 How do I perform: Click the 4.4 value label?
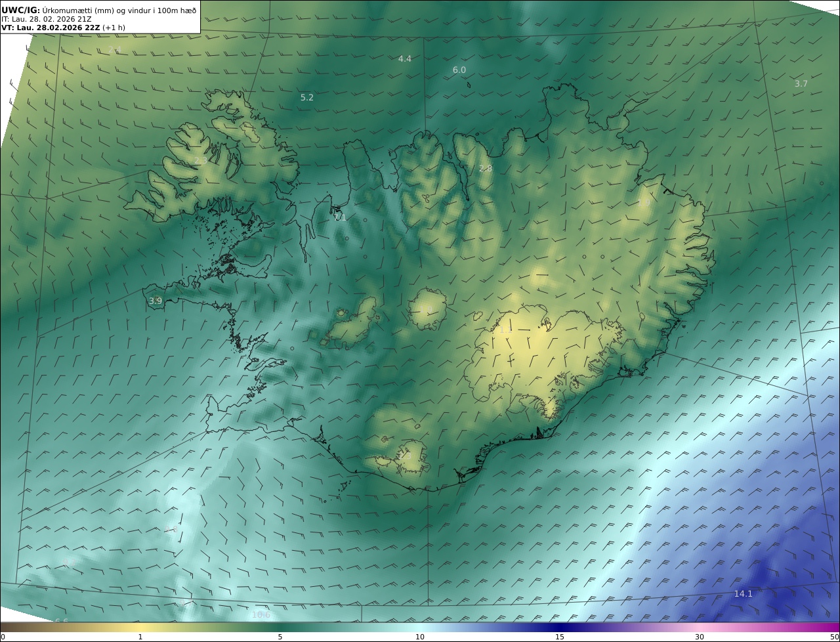tap(405, 59)
